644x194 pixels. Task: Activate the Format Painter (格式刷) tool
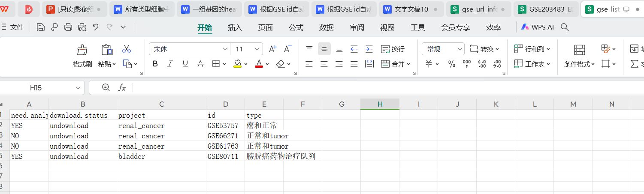pyautogui.click(x=82, y=56)
